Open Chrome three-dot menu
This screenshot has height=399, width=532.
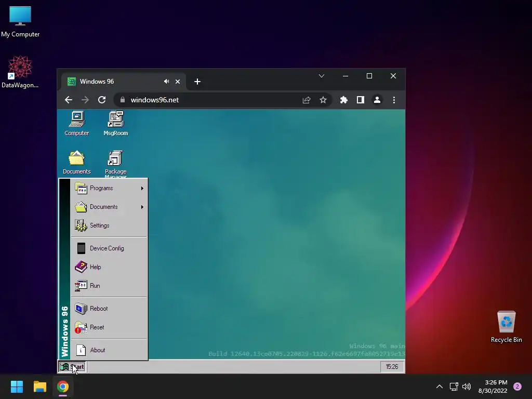[x=394, y=100]
